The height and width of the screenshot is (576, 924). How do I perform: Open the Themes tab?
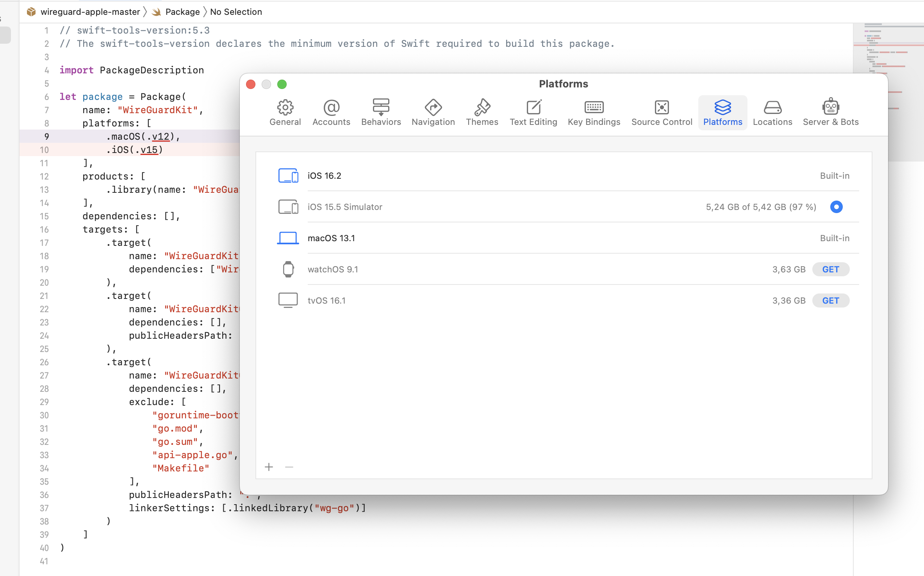[482, 112]
